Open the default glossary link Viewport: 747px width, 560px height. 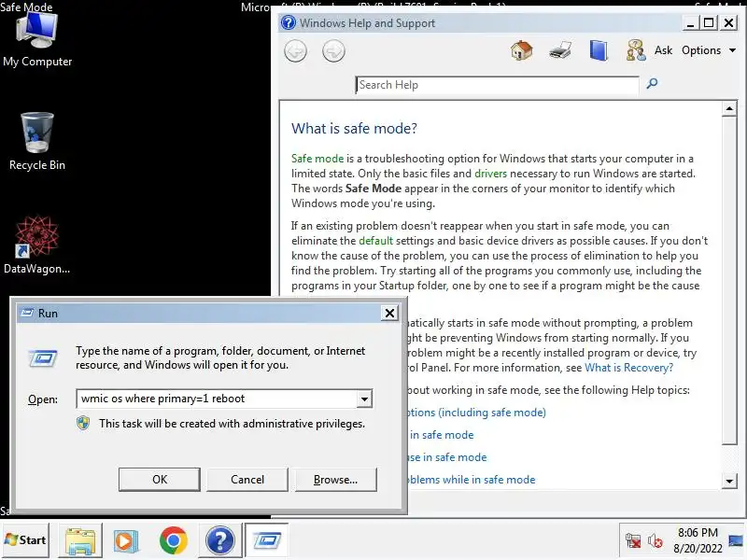coord(375,241)
